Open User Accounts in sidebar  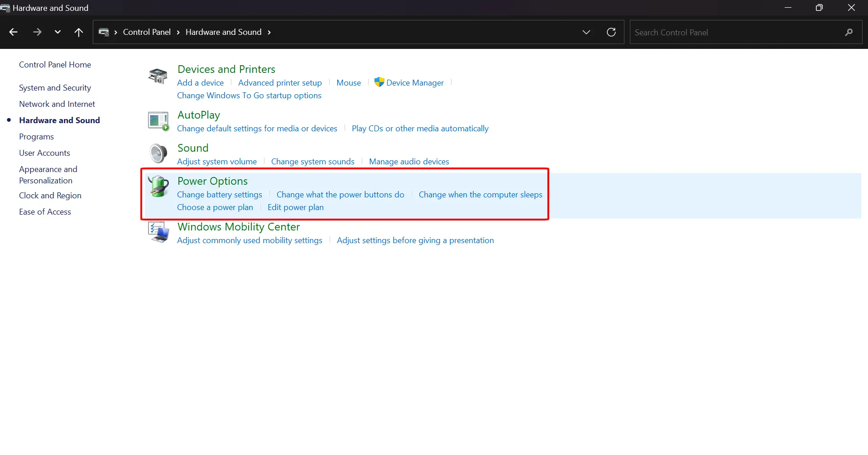coord(44,153)
